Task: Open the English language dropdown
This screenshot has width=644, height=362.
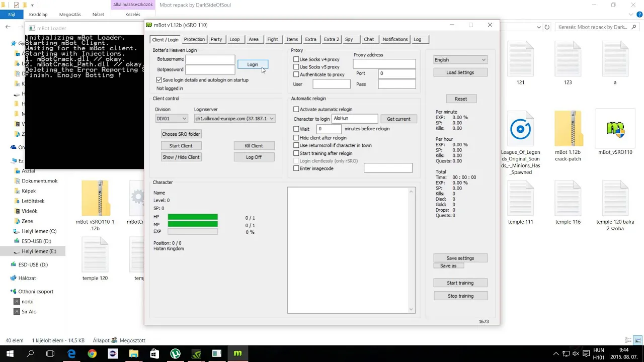Action: [460, 60]
